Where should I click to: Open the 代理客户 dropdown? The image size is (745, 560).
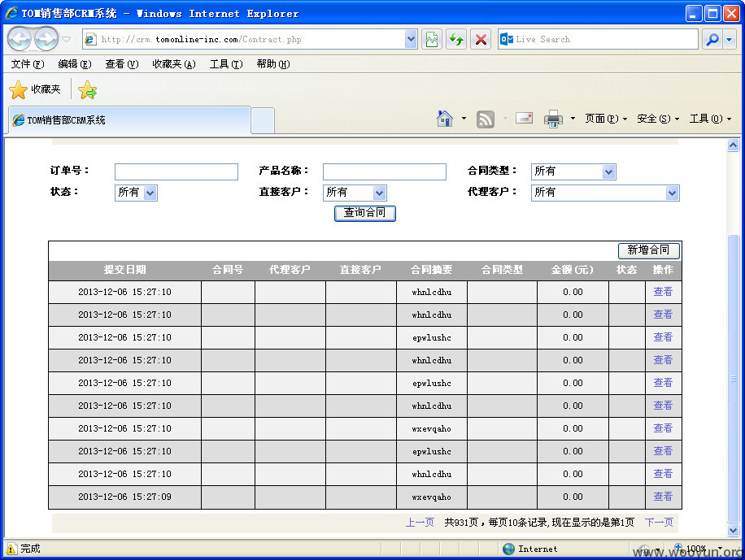point(605,193)
